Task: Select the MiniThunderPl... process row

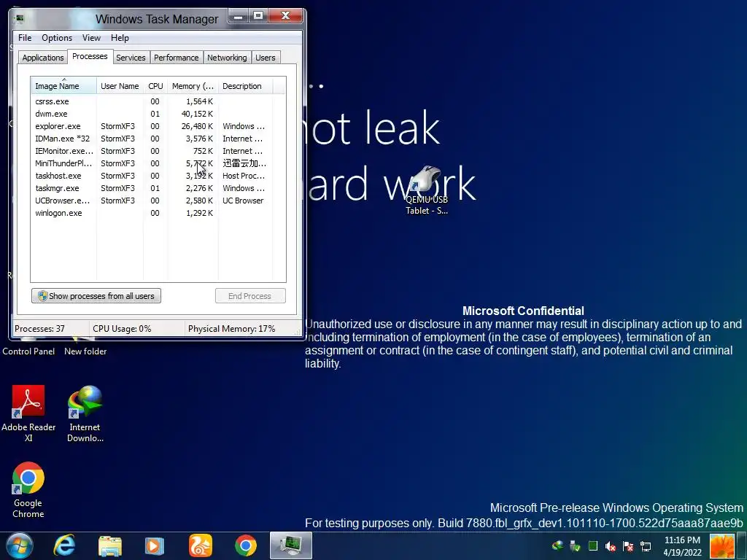Action: (x=158, y=163)
